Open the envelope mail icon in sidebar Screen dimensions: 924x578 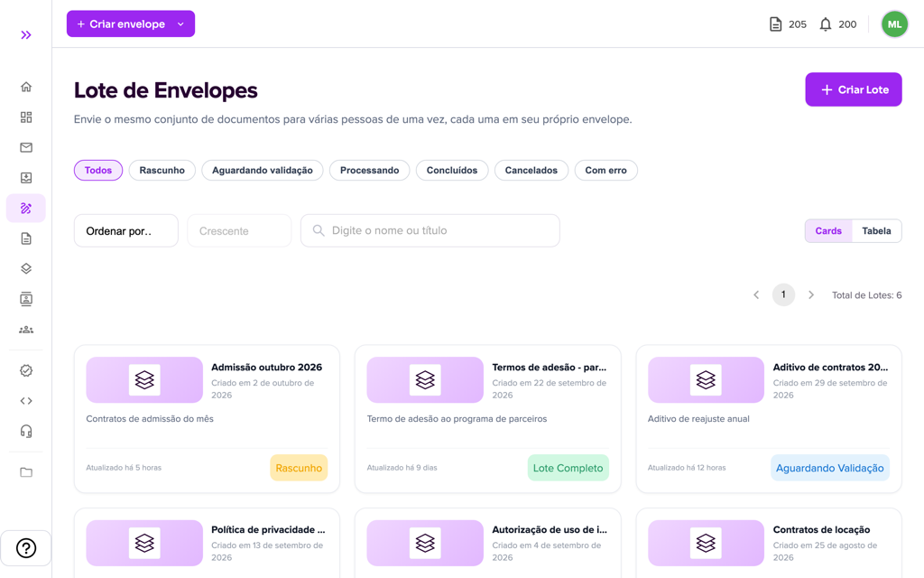(26, 147)
